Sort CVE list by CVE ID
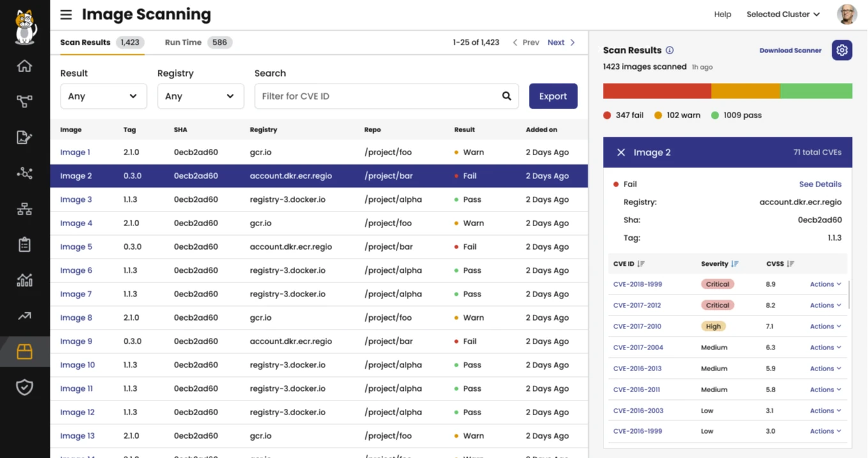Screen dimensions: 868x458 tap(641, 264)
